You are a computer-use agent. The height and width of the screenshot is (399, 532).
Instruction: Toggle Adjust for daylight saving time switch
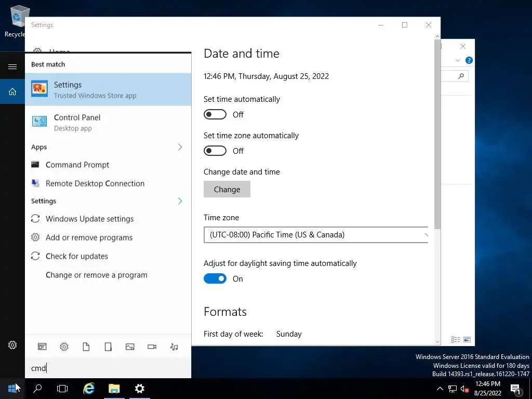(215, 278)
